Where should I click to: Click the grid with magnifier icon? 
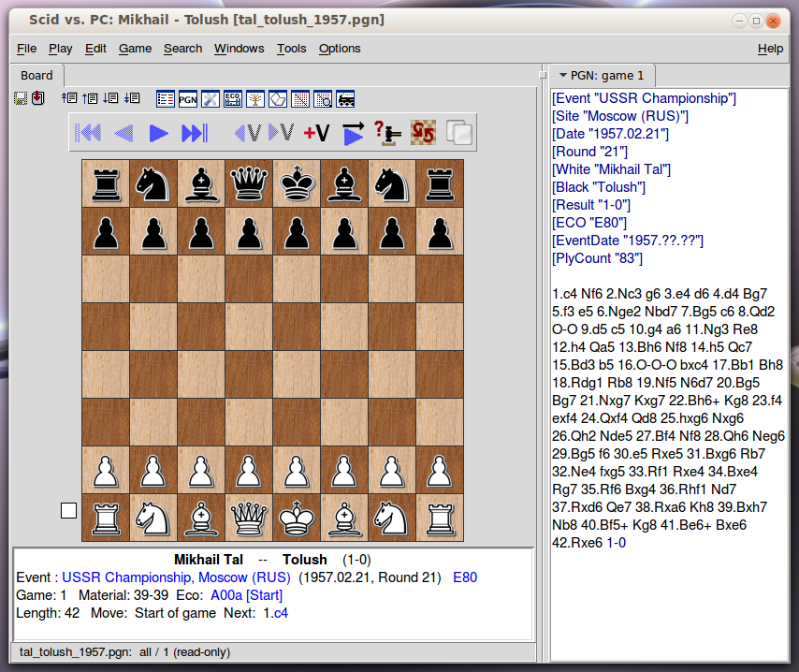(323, 99)
